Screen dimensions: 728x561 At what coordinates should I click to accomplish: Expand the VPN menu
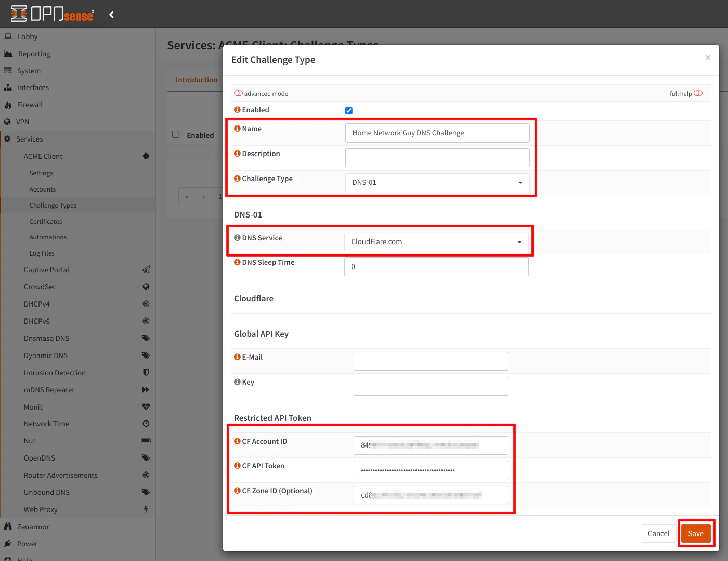click(x=78, y=122)
